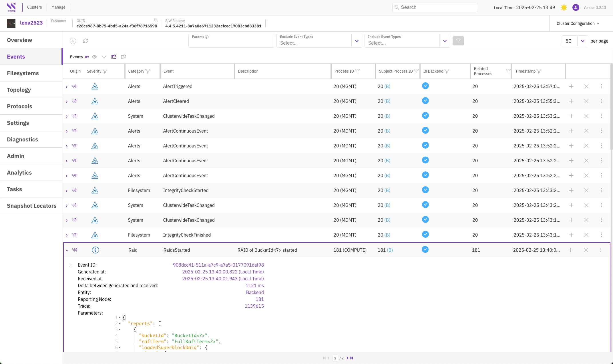Click the Clusters link in the top bar
Screen dimensions: 613x364
[34, 7]
